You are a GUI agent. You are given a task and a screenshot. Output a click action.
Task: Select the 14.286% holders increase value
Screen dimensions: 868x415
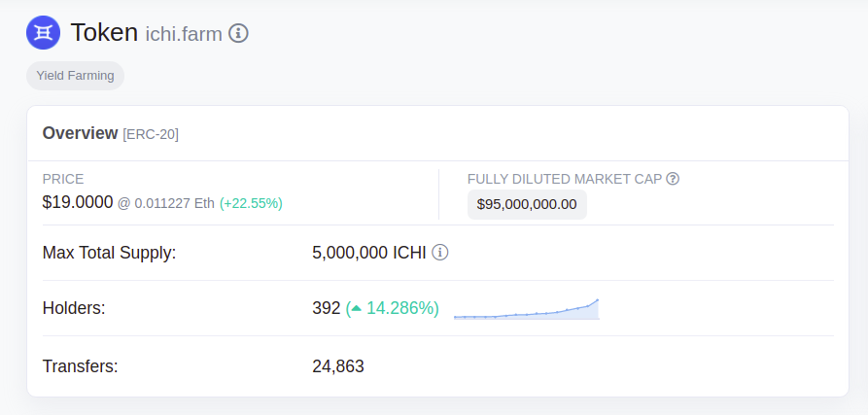coord(393,308)
